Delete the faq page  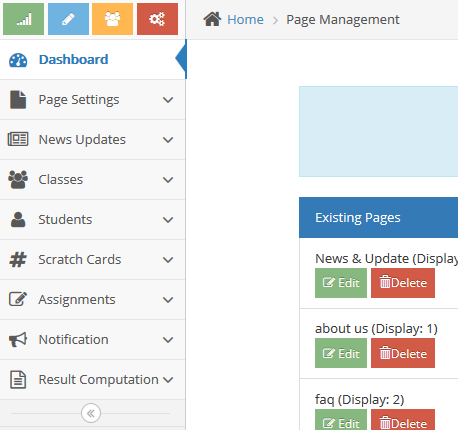pos(403,420)
